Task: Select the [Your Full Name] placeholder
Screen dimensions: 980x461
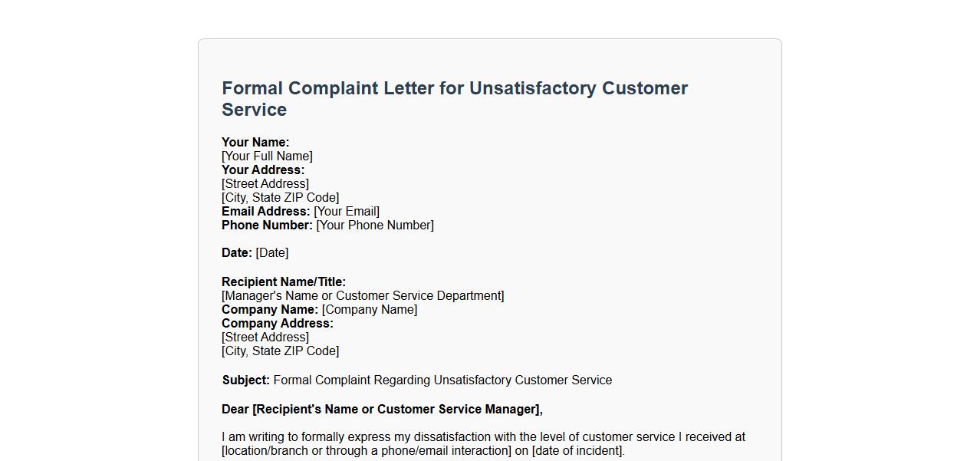Action: click(x=267, y=156)
